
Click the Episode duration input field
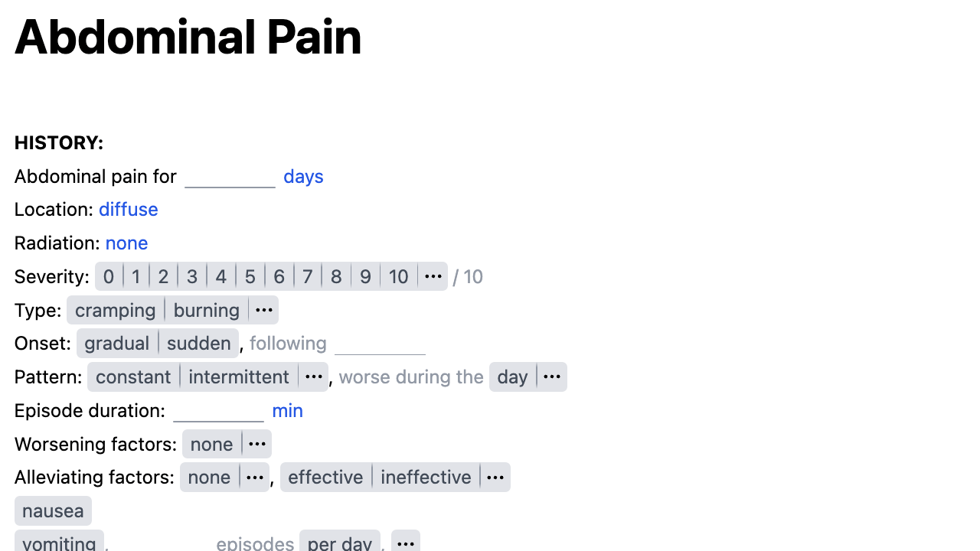[x=218, y=410]
